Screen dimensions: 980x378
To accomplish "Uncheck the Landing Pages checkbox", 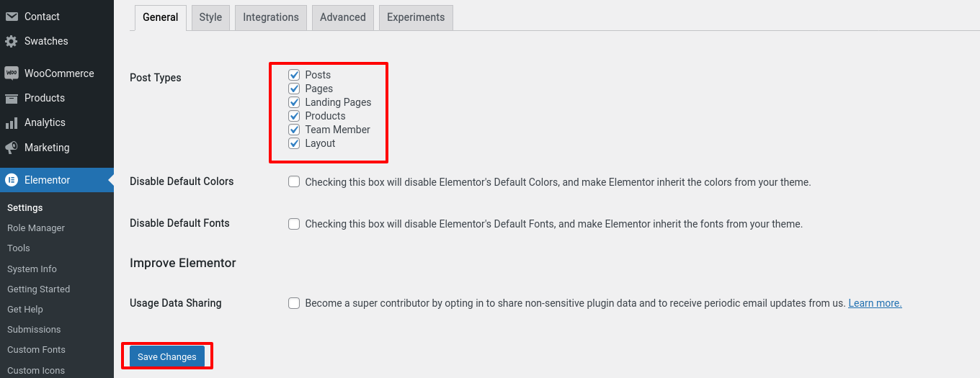I will click(x=294, y=102).
